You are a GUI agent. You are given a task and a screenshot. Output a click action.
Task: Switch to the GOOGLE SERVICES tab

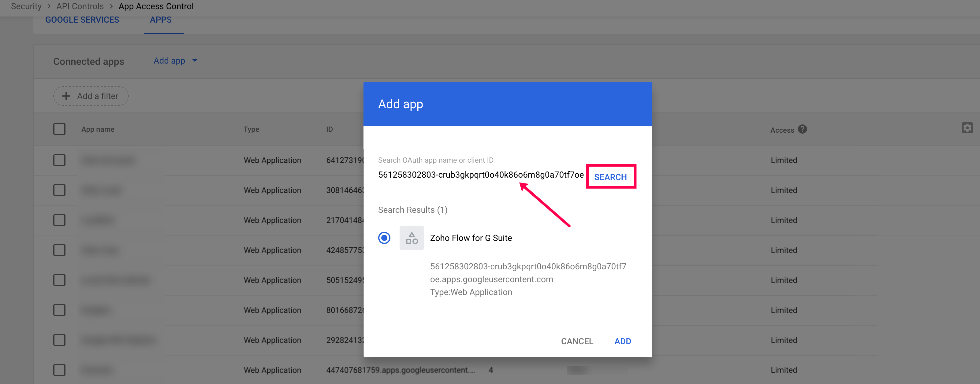tap(82, 19)
